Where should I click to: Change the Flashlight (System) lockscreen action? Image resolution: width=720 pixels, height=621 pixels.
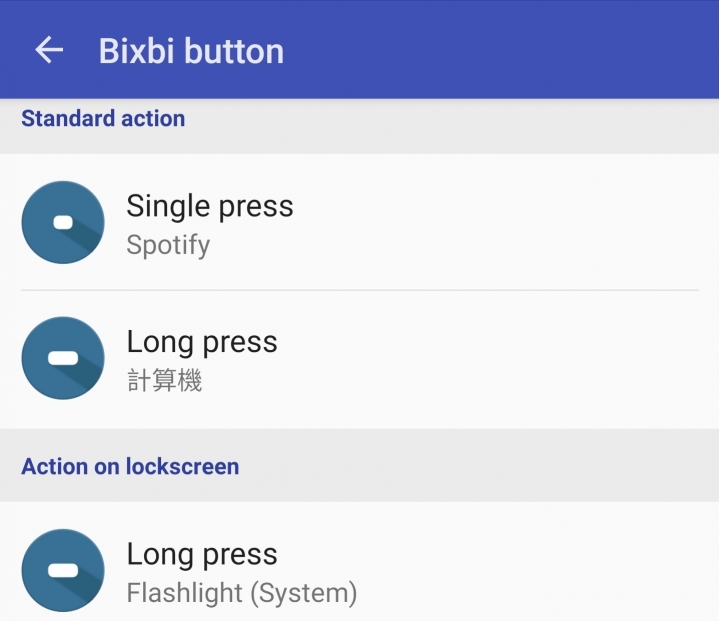click(242, 593)
